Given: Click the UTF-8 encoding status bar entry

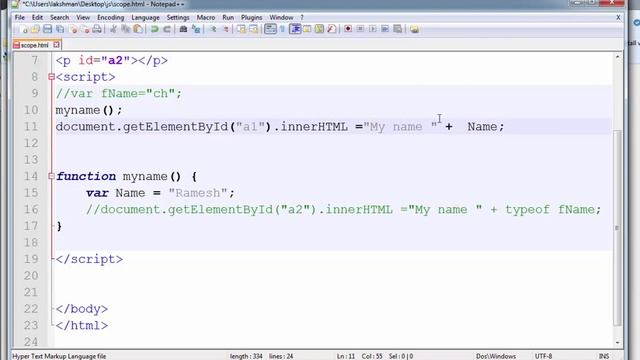Looking at the screenshot, I should [543, 356].
